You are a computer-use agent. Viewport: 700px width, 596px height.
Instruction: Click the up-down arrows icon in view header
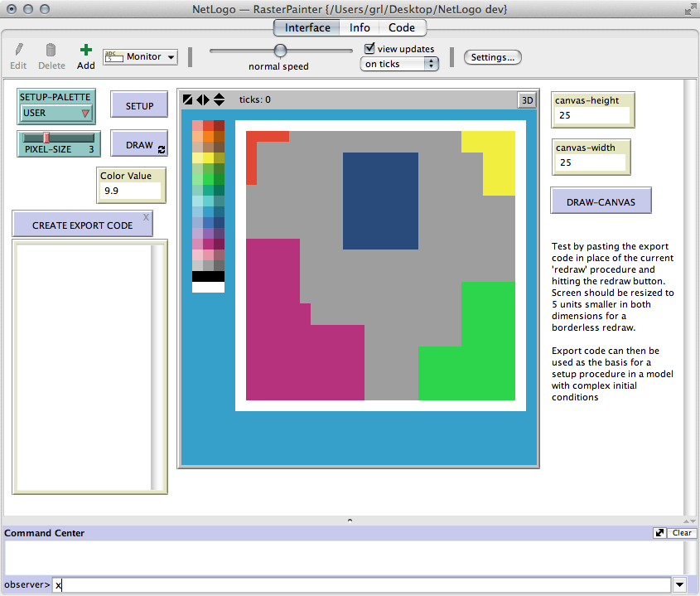point(219,99)
